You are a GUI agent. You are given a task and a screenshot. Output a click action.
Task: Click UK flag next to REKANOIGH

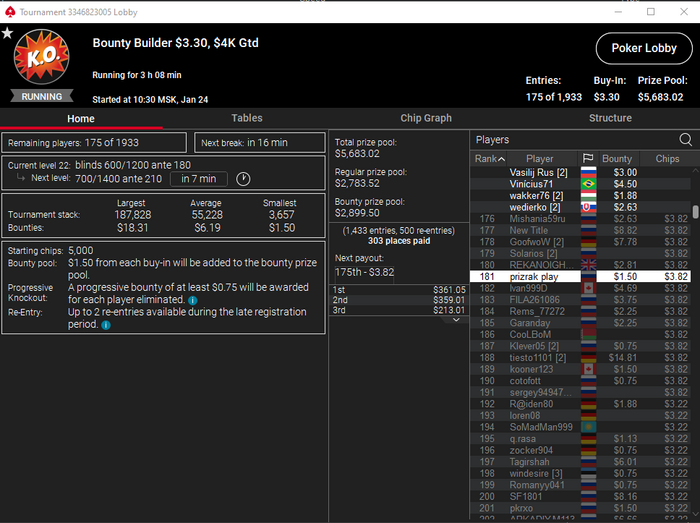point(588,265)
